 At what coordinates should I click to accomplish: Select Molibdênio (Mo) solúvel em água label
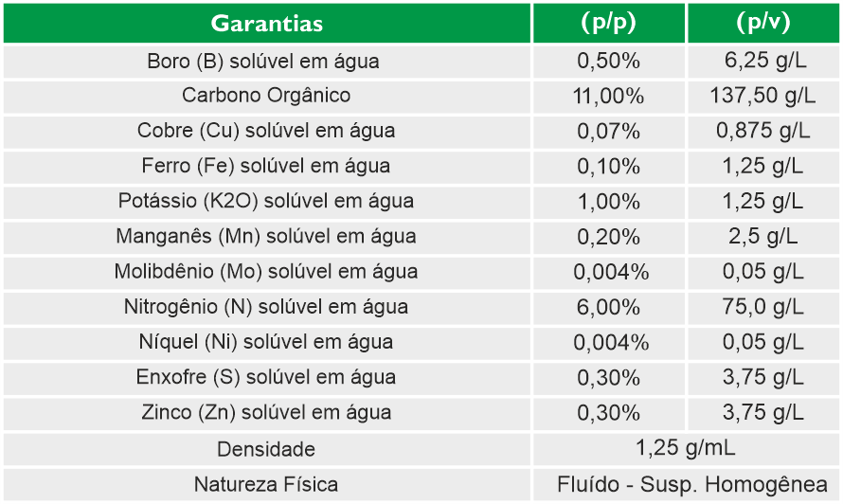point(266,272)
